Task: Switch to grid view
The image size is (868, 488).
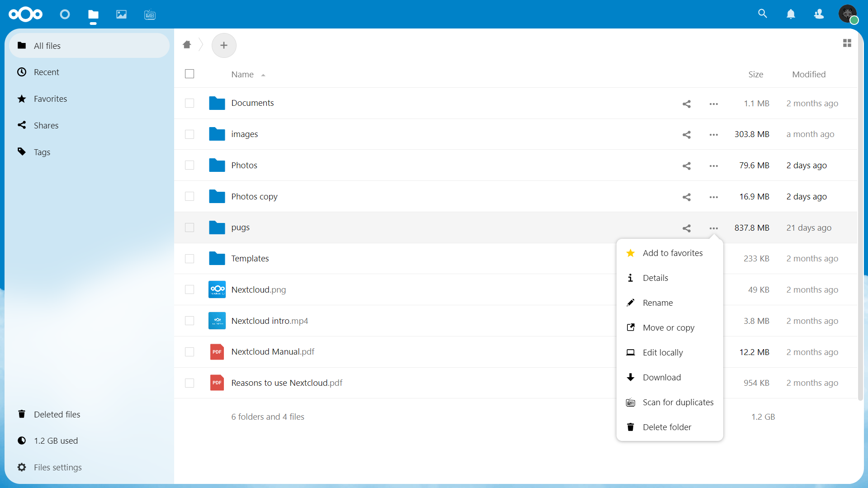Action: pos(847,43)
